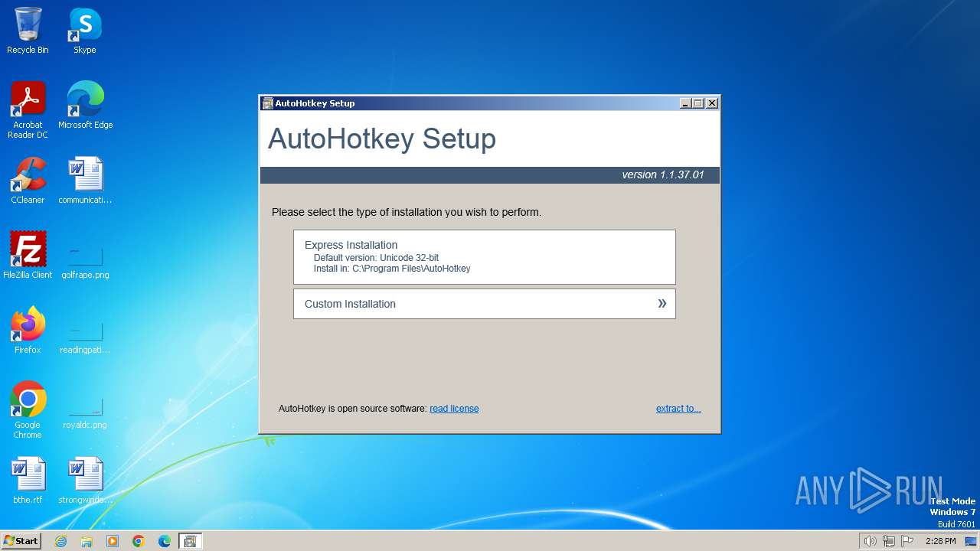980x551 pixels.
Task: Select Google Chrome desktop shortcut
Action: tap(28, 410)
